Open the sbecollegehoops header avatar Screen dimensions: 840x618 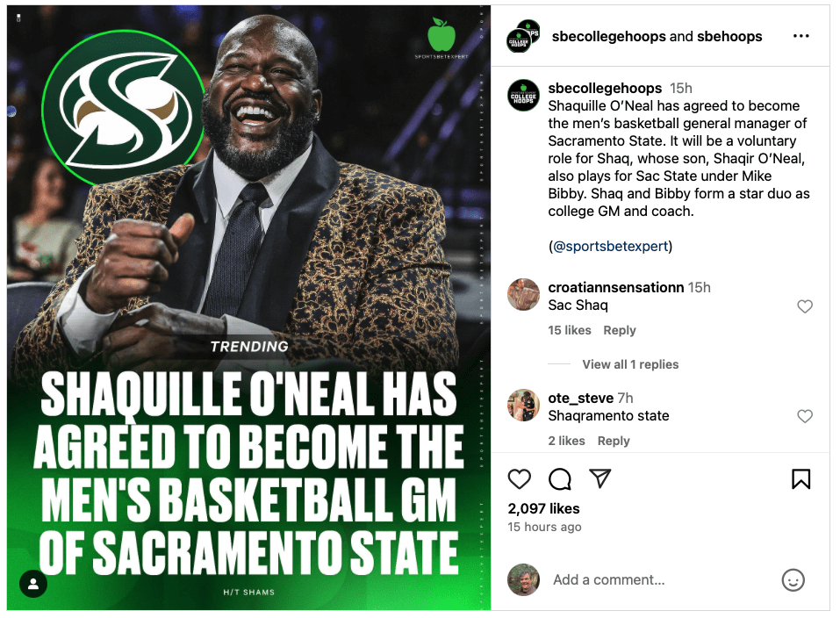click(523, 37)
